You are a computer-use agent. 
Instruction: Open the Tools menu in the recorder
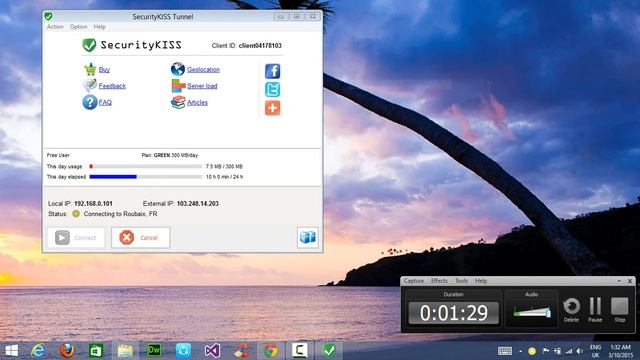tap(461, 281)
